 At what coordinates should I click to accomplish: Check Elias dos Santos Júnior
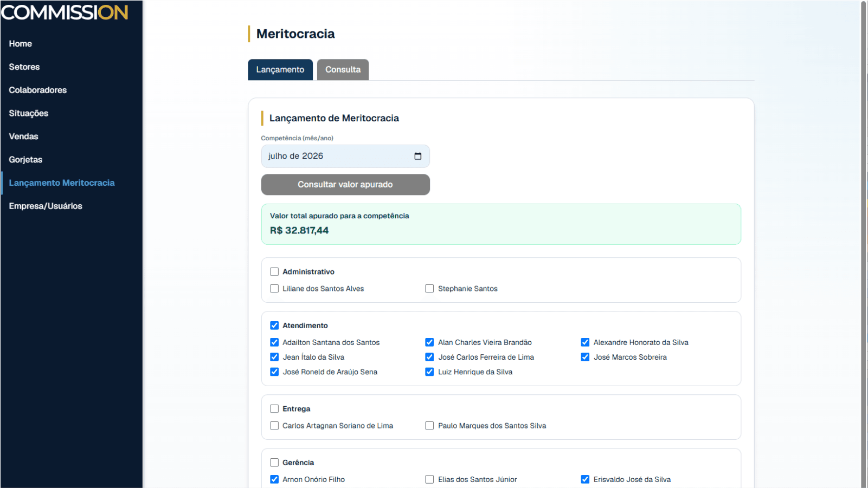pos(429,479)
